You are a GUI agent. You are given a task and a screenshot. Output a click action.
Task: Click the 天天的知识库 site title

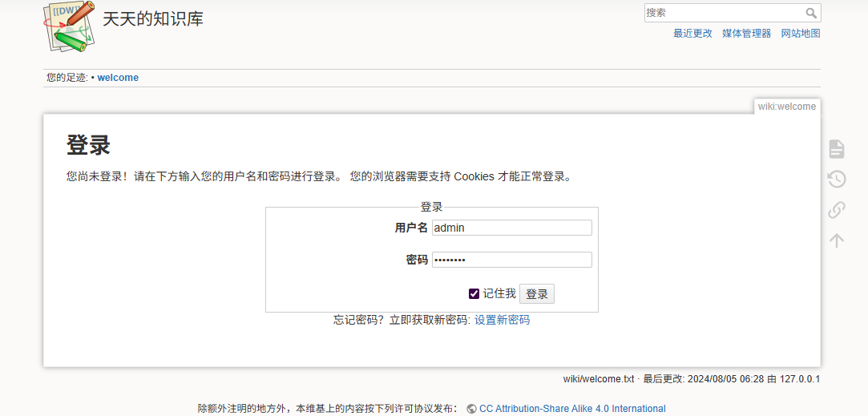pyautogui.click(x=153, y=18)
